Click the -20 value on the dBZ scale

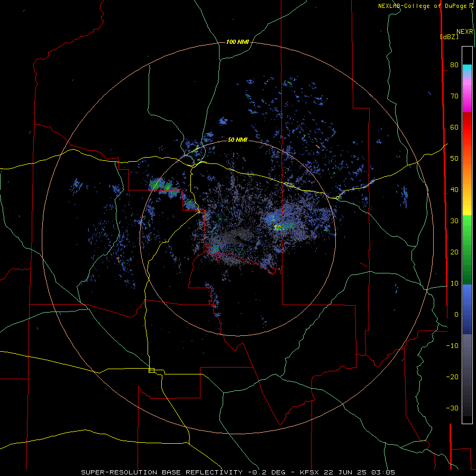coord(452,377)
